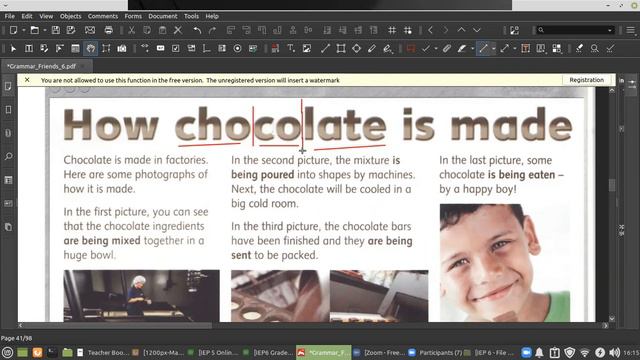Image resolution: width=640 pixels, height=360 pixels.
Task: Toggle snap to grid icon
Action: (x=407, y=30)
